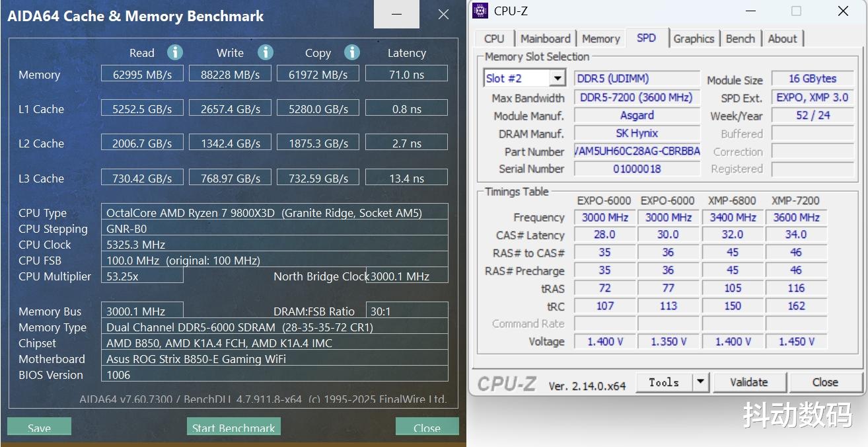Click DRAM:FSB Ratio value 30:1
Screen dimensions: 868x447
(x=407, y=311)
